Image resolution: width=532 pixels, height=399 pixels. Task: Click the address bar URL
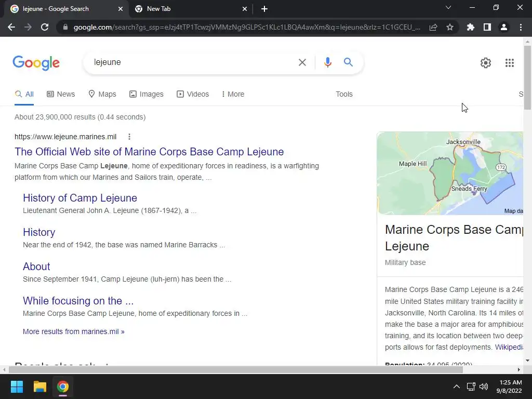[x=247, y=27]
